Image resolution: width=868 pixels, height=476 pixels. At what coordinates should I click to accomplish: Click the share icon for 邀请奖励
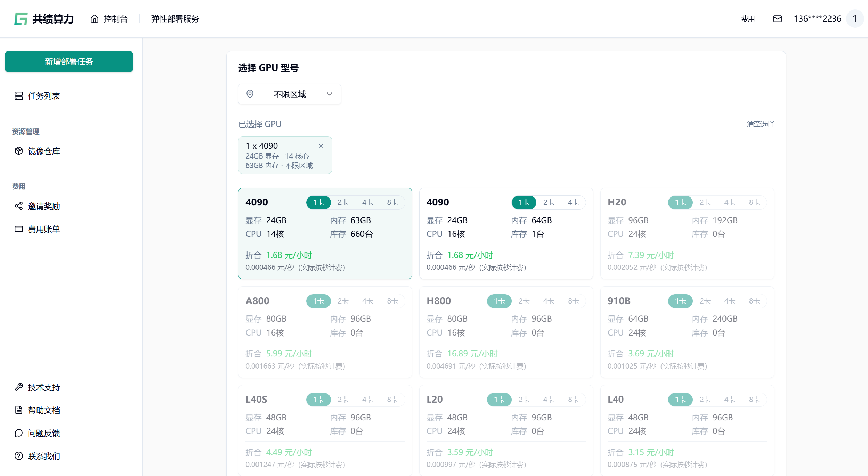pyautogui.click(x=19, y=206)
